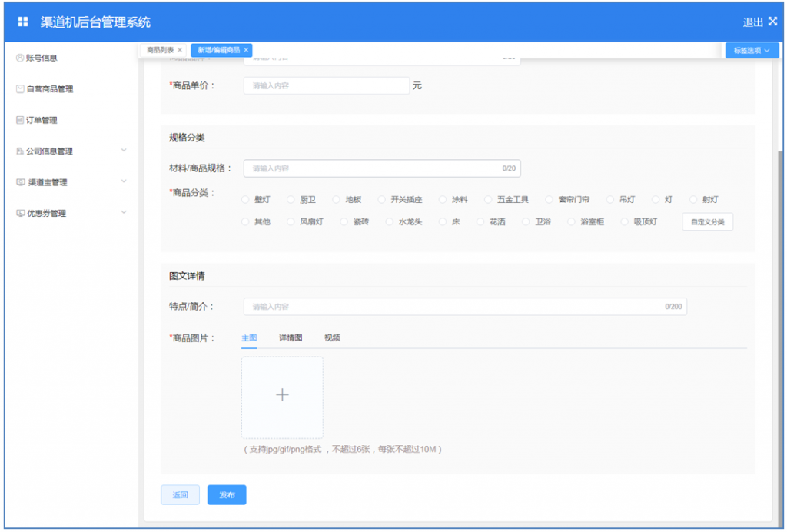Click the plus upload image box
Viewport: 787px width, 532px height.
[282, 397]
